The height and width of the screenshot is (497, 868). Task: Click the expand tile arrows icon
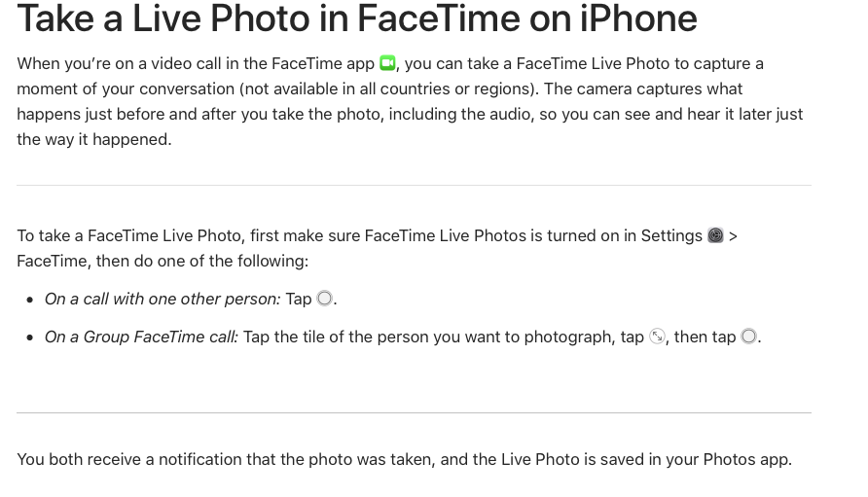[657, 337]
